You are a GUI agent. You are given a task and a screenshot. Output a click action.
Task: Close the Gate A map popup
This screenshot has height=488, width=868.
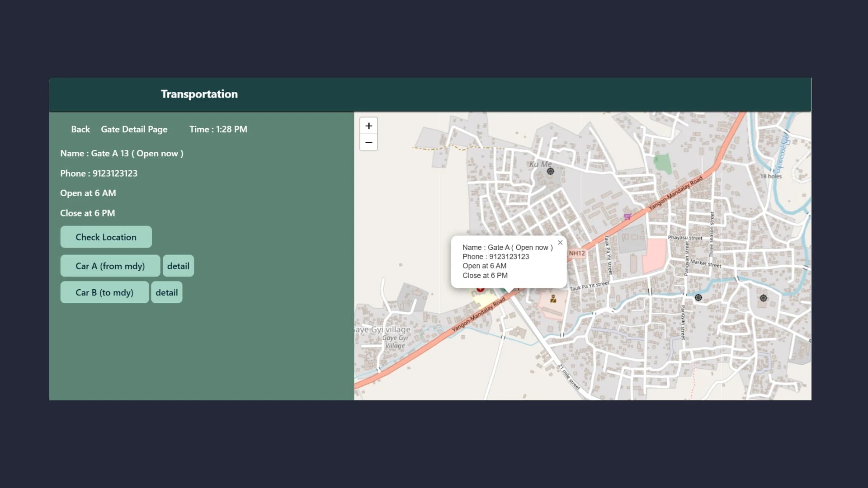coord(560,243)
